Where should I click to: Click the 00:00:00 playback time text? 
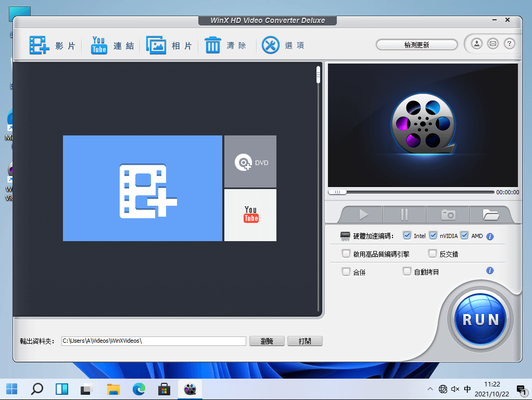(508, 192)
